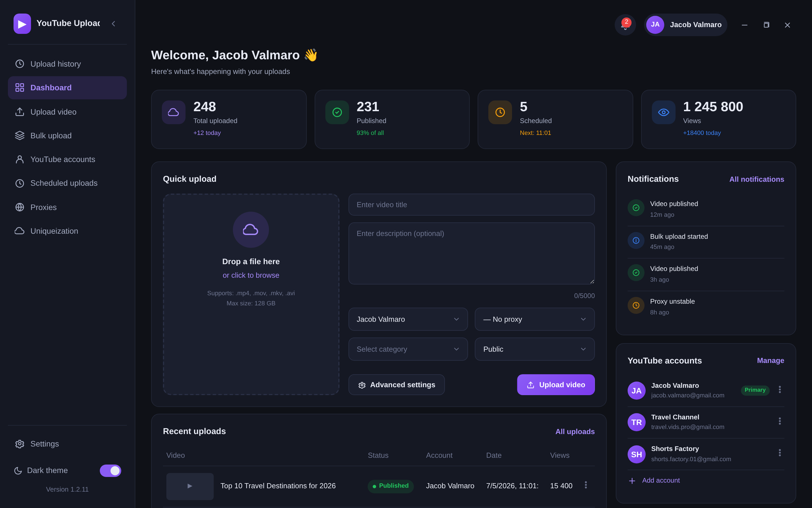Screen dimensions: 812x508
Task: Click the Date column header
Action: point(494,455)
